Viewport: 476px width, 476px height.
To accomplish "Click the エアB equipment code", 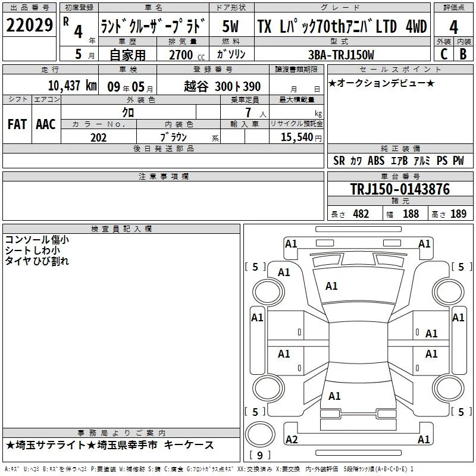I will pos(399,161).
